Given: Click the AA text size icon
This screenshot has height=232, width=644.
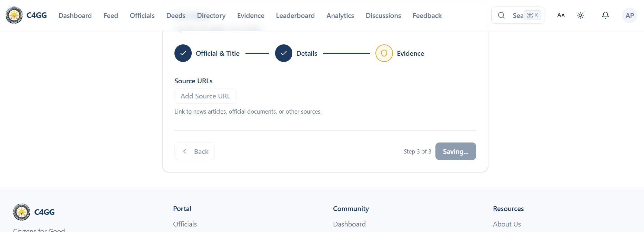Looking at the screenshot, I should pyautogui.click(x=561, y=15).
